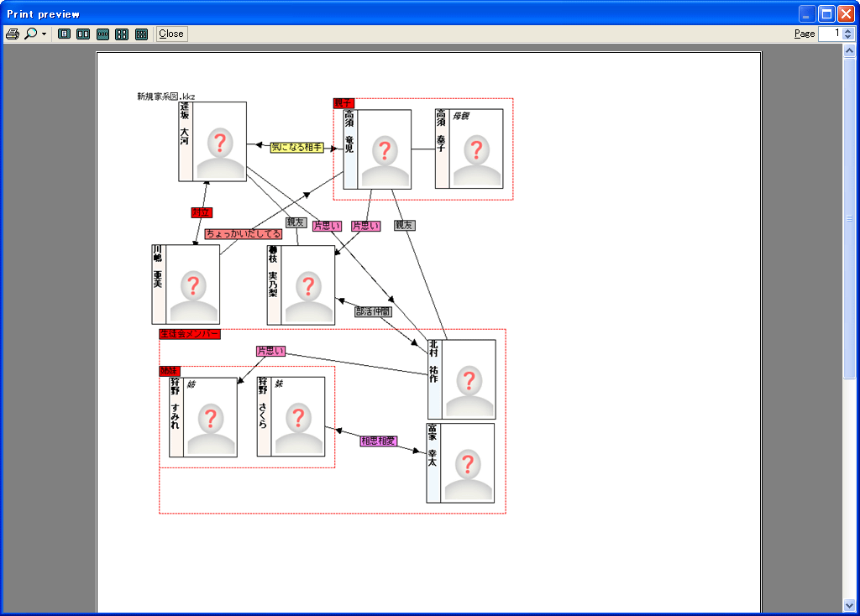Show four pages layout
Screen dimensions: 860x616
tap(122, 34)
